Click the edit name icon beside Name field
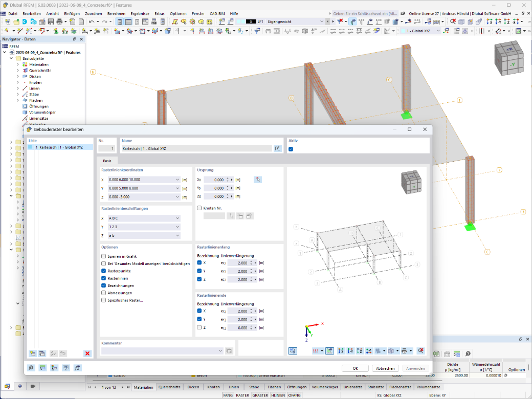 [x=278, y=148]
